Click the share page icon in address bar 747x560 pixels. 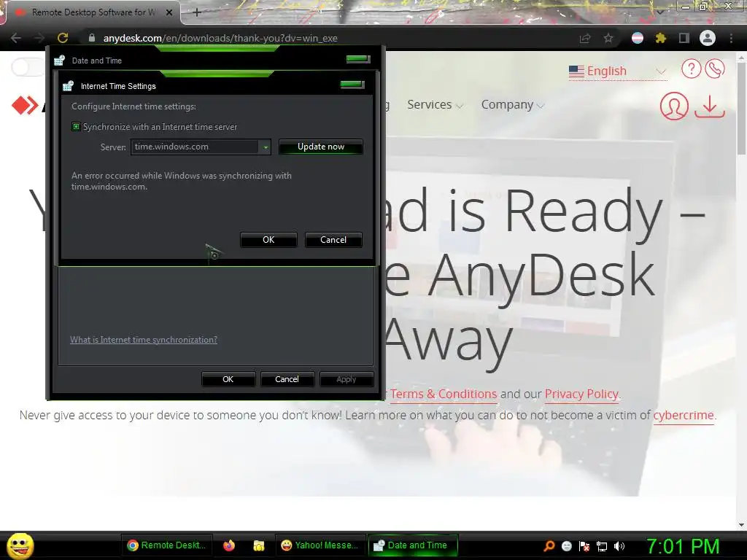[585, 38]
